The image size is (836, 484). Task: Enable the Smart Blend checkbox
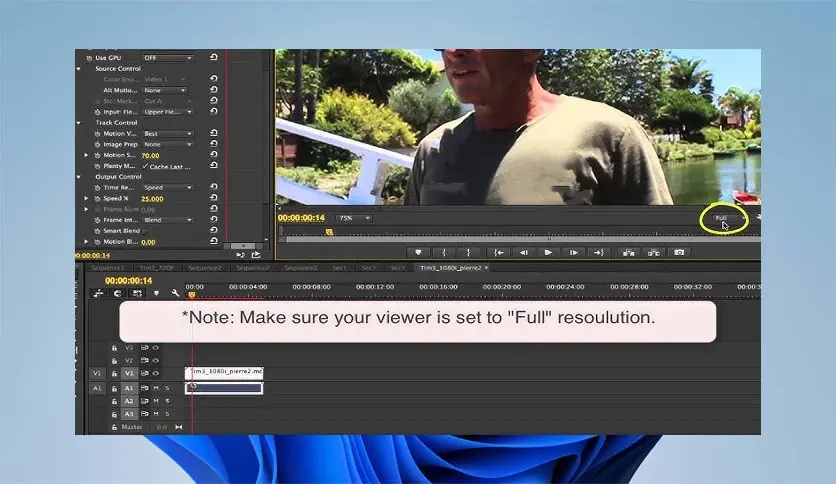click(145, 231)
